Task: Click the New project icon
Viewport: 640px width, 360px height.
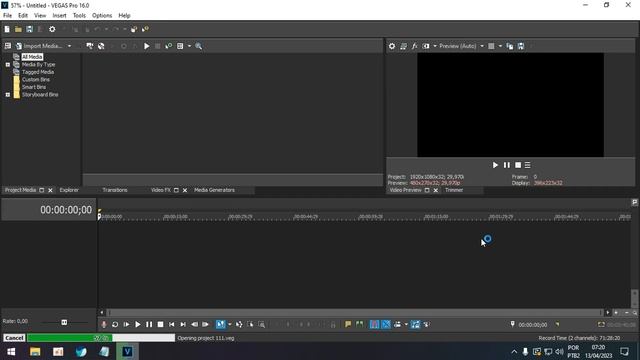Action: [7, 29]
